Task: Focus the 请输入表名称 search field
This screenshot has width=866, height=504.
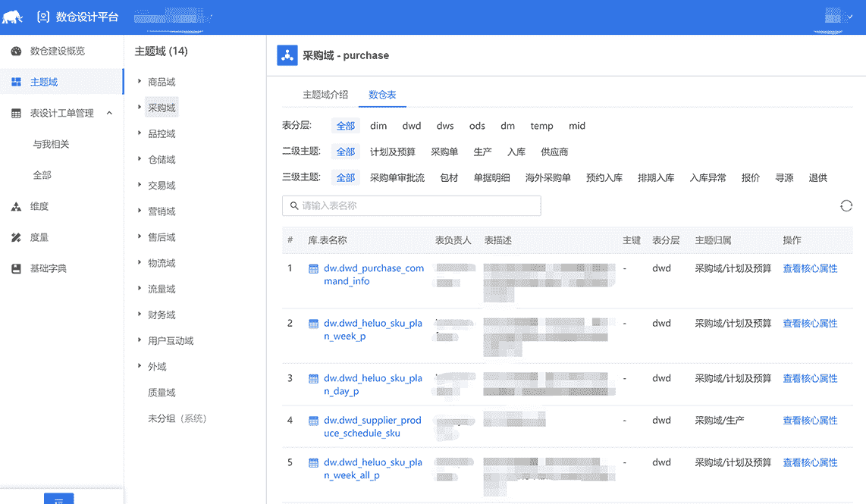Action: [412, 206]
